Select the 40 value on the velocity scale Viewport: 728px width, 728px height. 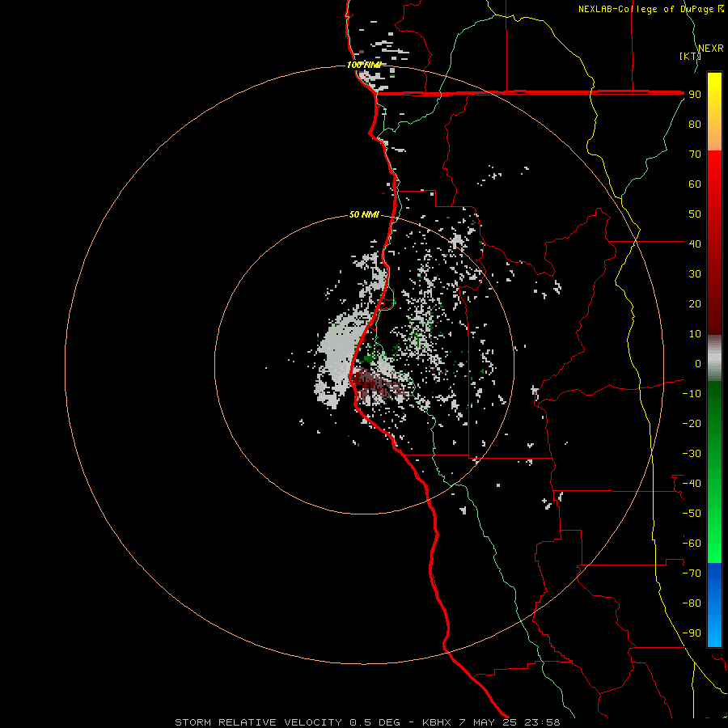(695, 243)
